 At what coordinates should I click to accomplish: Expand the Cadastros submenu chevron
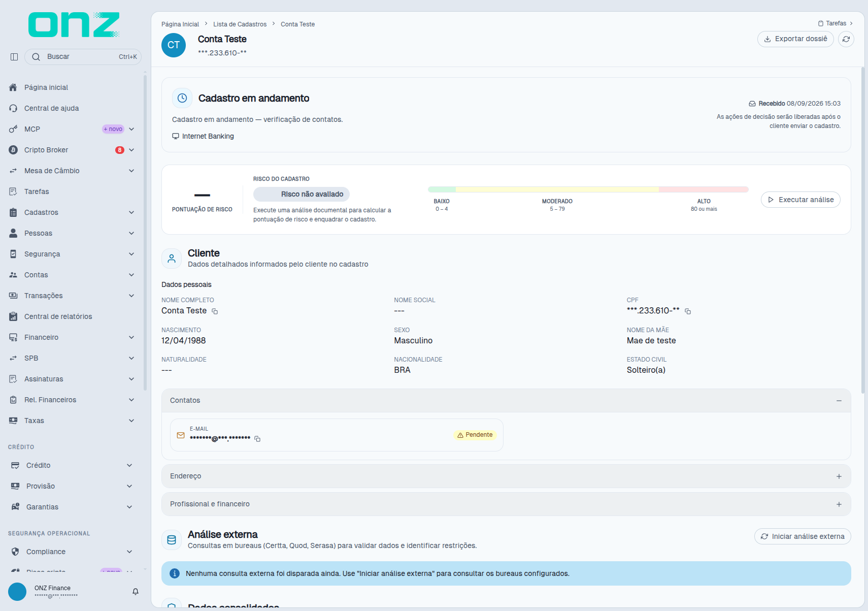pos(131,212)
